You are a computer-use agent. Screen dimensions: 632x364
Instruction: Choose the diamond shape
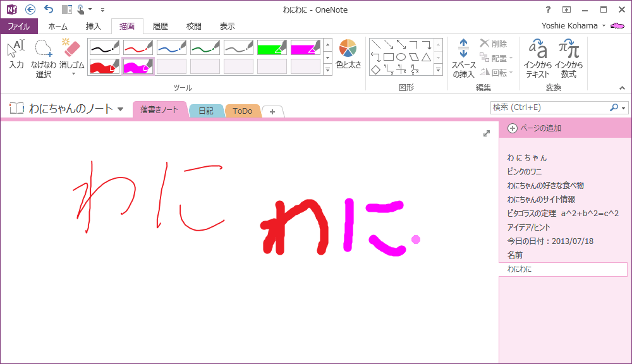click(x=375, y=70)
